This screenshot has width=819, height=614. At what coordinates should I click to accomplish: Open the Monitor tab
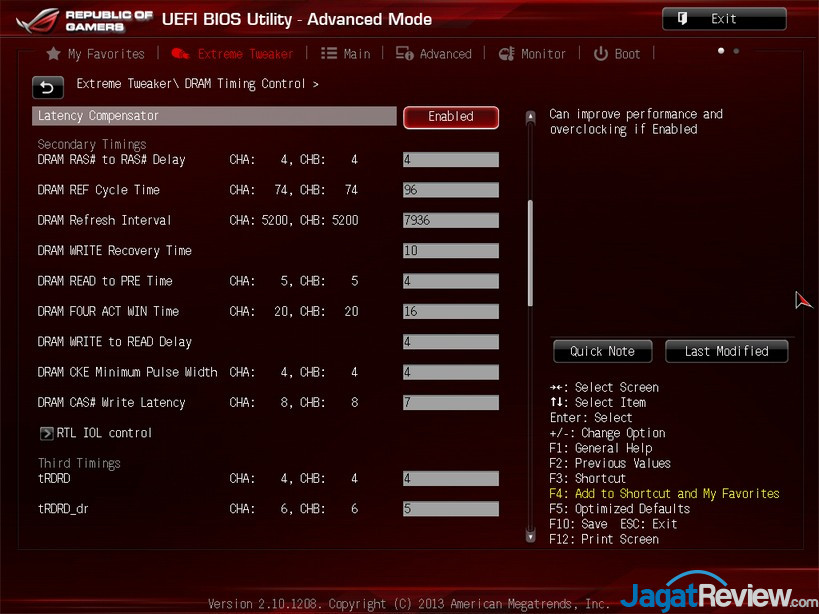click(x=532, y=54)
